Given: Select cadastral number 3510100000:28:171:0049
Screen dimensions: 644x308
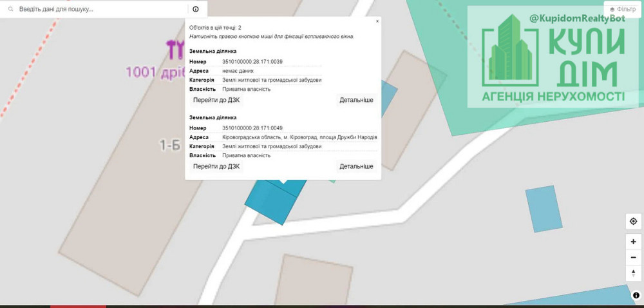Looking at the screenshot, I should point(252,128).
